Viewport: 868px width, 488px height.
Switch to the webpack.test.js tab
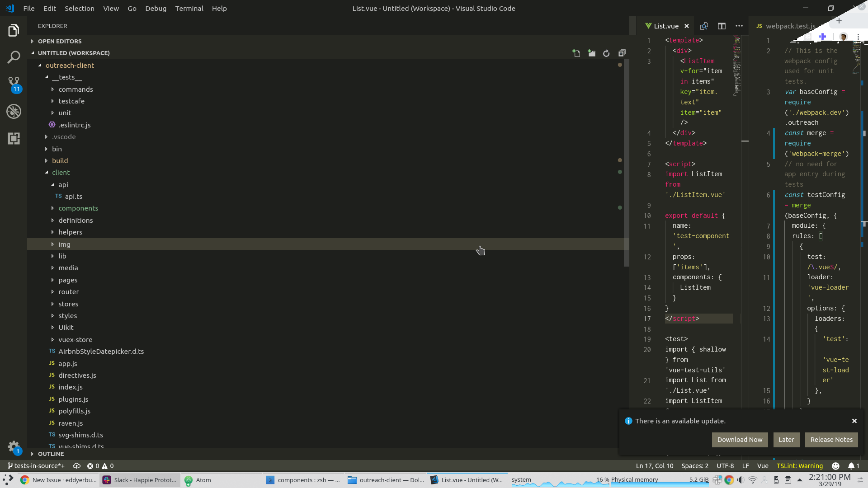tap(790, 26)
